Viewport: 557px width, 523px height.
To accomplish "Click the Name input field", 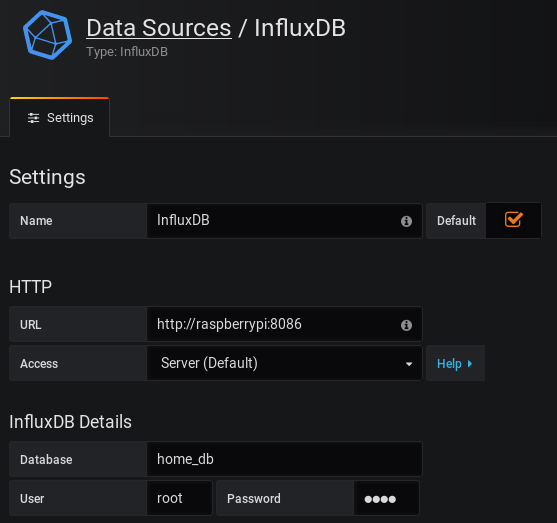I will [285, 220].
